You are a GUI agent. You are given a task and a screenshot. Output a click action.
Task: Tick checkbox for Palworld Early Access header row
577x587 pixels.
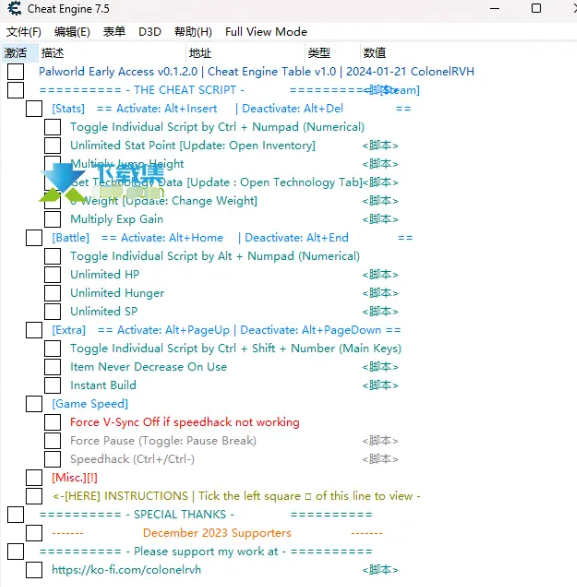coord(15,72)
